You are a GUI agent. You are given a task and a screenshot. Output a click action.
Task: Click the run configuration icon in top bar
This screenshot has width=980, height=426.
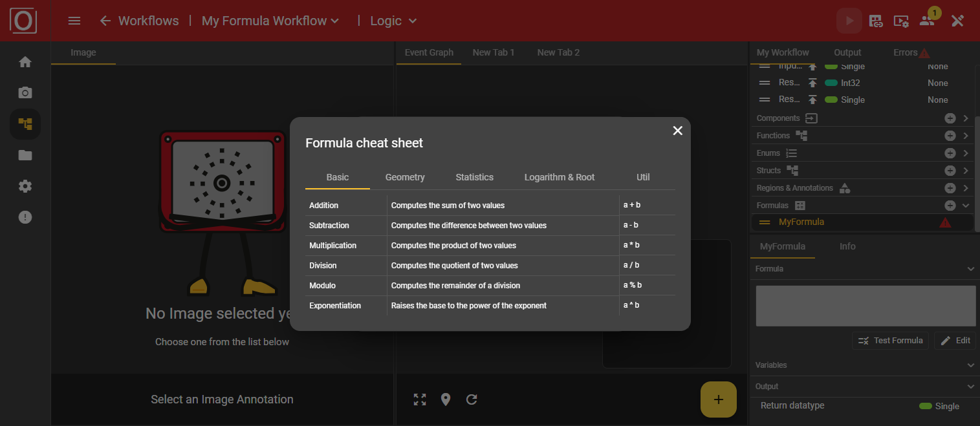900,21
